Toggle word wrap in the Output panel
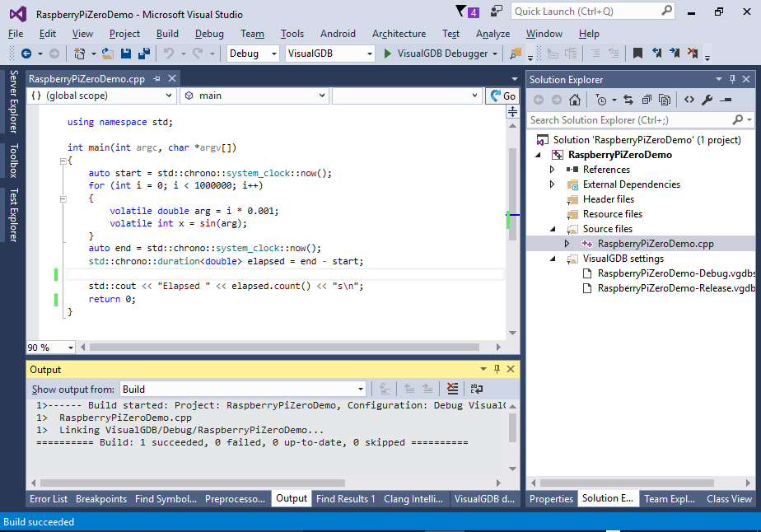Viewport: 761px width, 532px height. 476,390
